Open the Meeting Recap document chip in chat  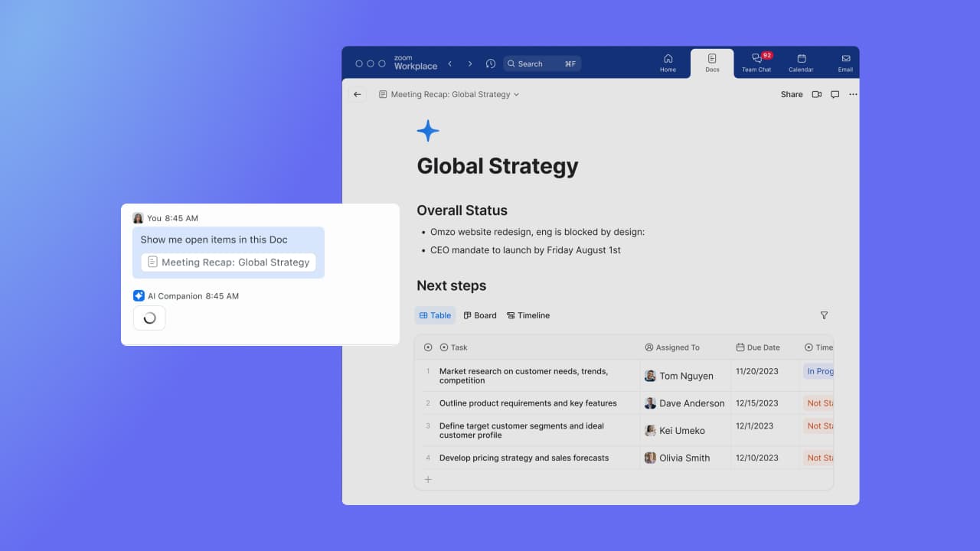tap(228, 262)
